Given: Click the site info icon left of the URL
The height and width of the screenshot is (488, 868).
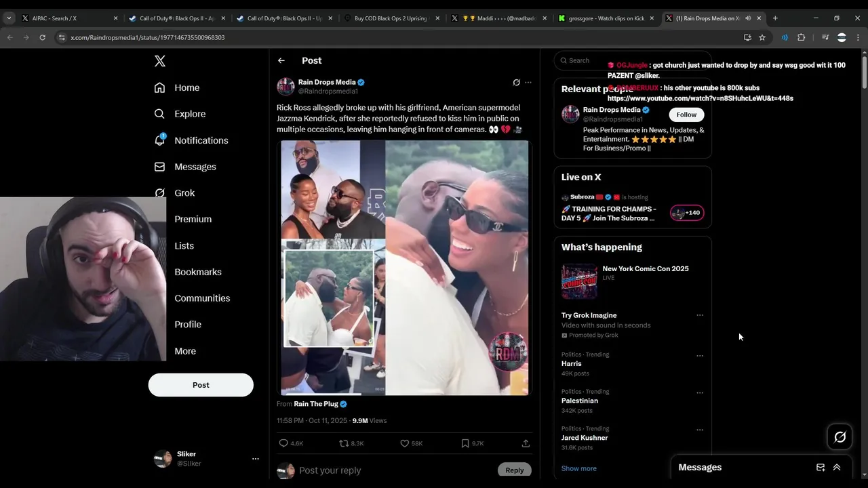Looking at the screenshot, I should [61, 37].
